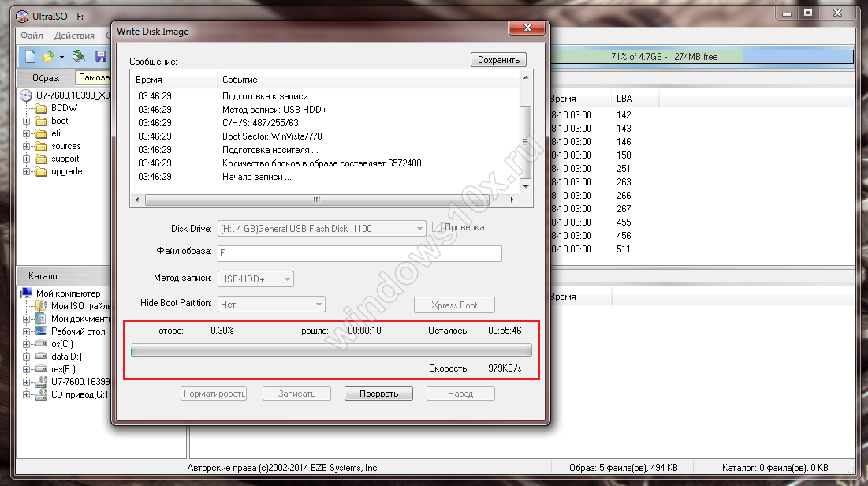Click the Прервать button
The image size is (868, 486).
click(378, 394)
